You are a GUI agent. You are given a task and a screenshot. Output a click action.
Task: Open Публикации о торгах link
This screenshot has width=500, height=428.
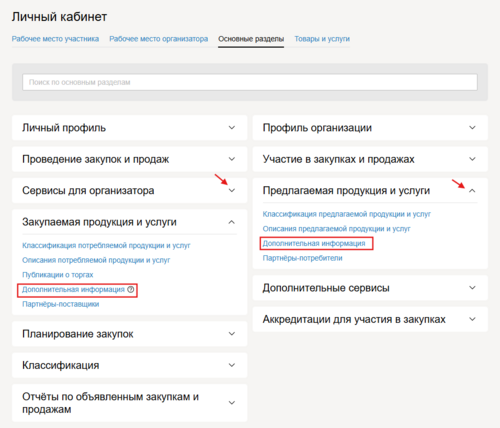(58, 275)
